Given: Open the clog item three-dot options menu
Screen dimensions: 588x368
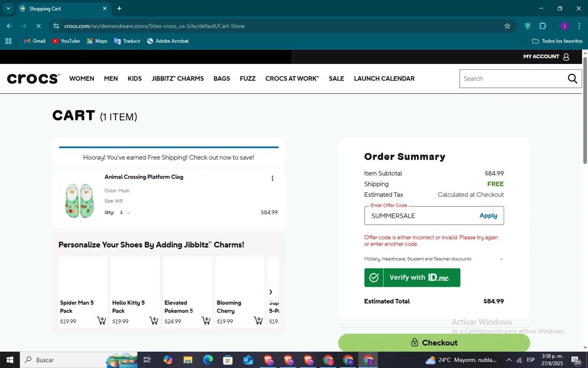Looking at the screenshot, I should (x=272, y=179).
